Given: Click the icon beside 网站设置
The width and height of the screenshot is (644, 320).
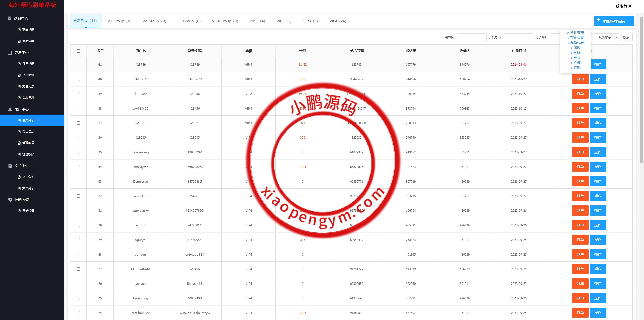Looking at the screenshot, I should (x=19, y=211).
